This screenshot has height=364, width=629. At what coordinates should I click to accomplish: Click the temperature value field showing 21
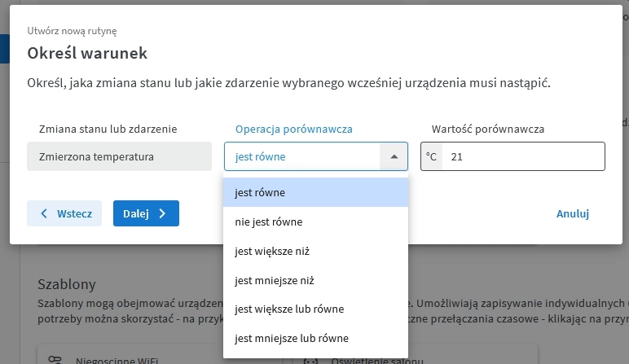tap(523, 156)
